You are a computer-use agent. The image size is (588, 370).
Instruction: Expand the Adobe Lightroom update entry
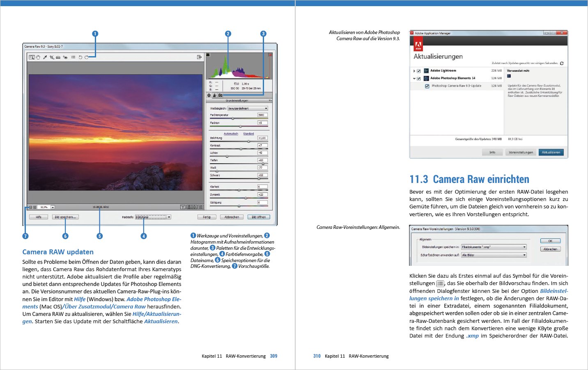coord(414,71)
